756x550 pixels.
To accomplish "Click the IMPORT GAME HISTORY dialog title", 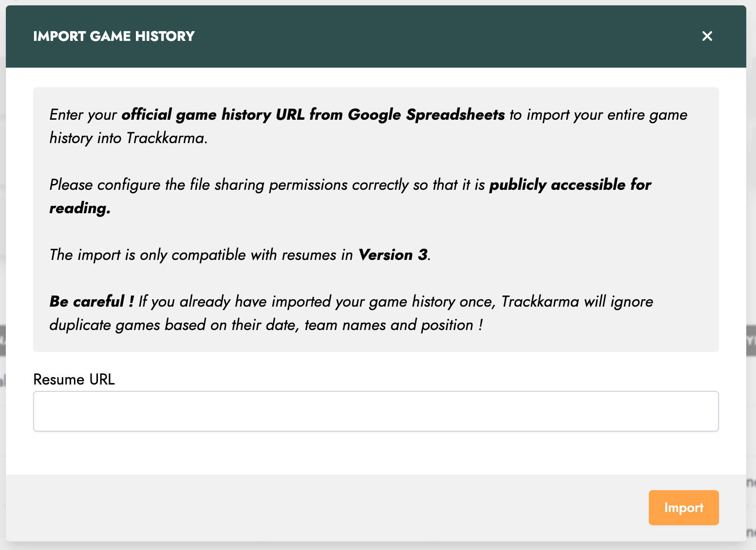I will (x=114, y=36).
